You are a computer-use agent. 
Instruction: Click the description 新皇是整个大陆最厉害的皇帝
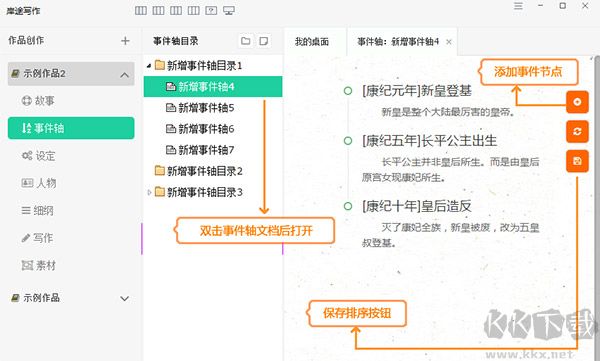pyautogui.click(x=448, y=112)
